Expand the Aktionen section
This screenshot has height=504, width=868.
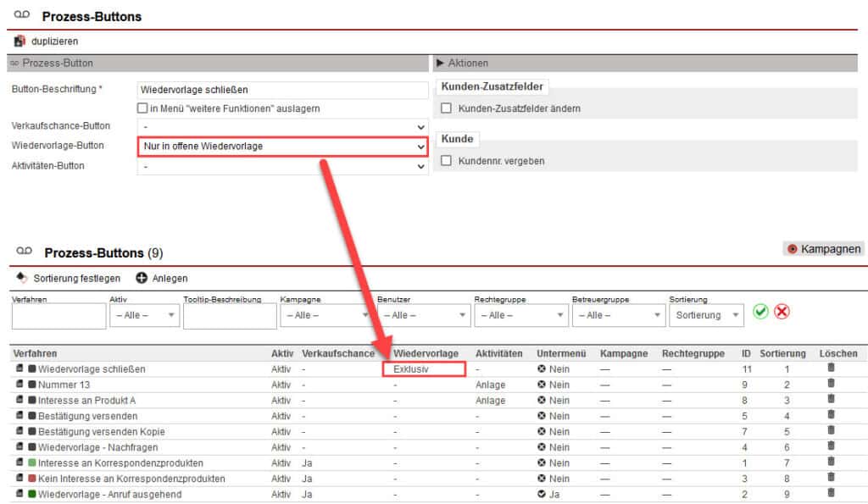click(x=439, y=62)
